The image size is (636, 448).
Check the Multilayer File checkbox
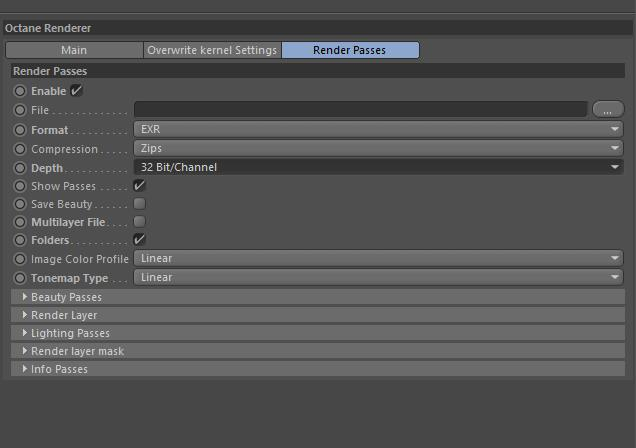(x=140, y=221)
